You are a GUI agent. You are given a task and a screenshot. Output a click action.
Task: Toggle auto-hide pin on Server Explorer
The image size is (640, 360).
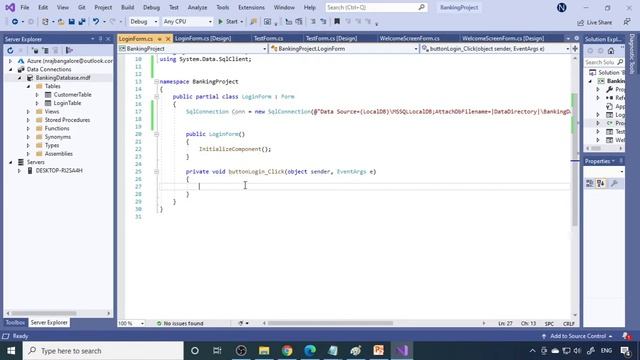[x=100, y=39]
